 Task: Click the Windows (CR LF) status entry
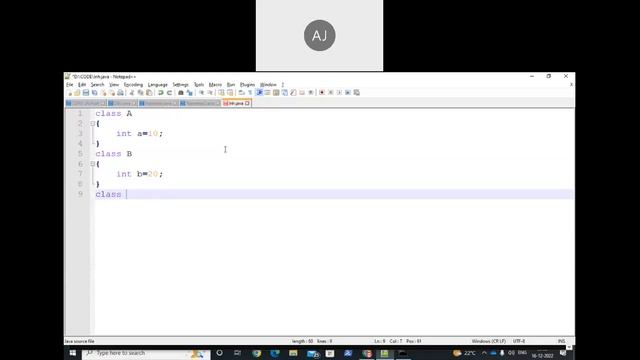[x=489, y=341]
